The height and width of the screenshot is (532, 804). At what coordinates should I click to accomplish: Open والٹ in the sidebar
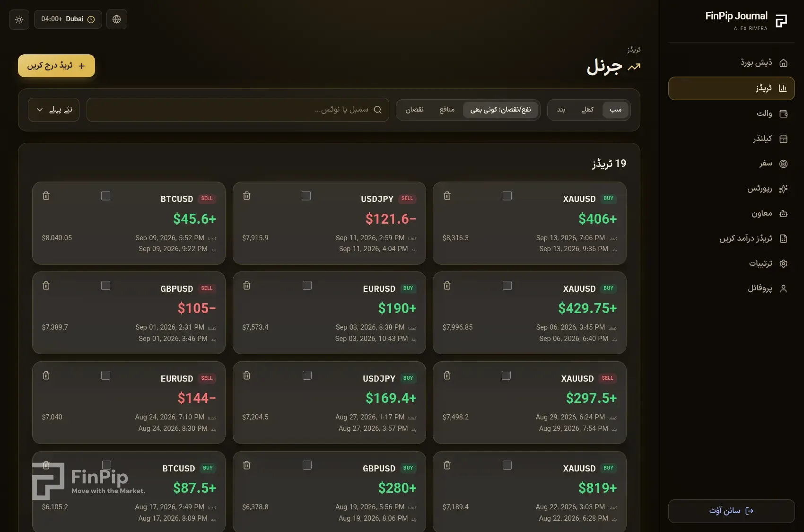pyautogui.click(x=731, y=113)
